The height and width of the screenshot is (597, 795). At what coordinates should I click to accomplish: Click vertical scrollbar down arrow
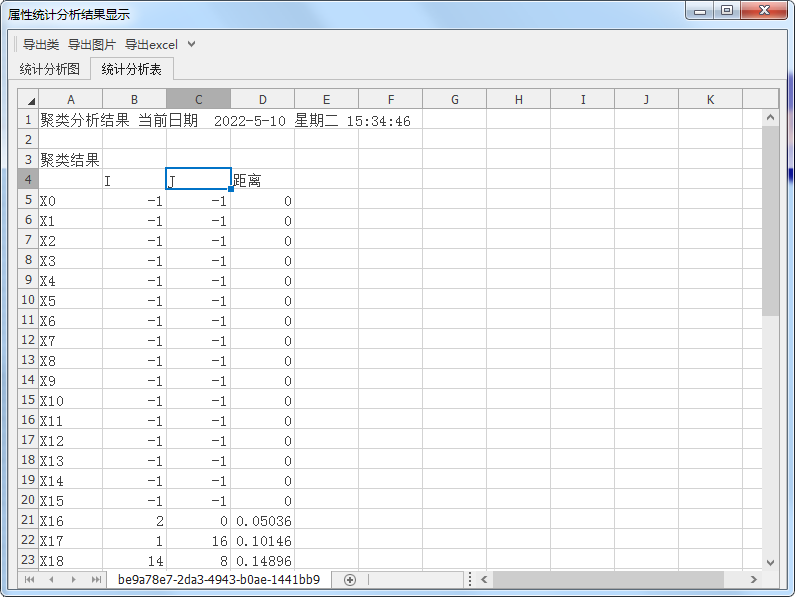(770, 563)
